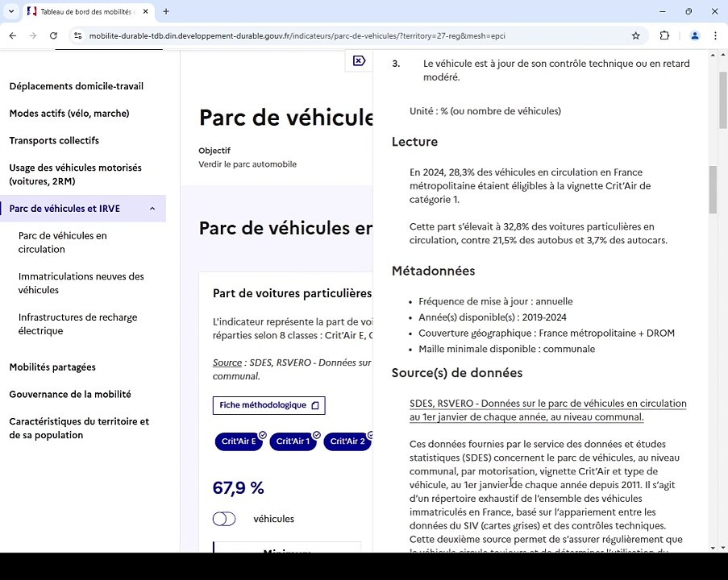
Task: Open Déplacements domicile-travail menu item
Action: [x=76, y=86]
